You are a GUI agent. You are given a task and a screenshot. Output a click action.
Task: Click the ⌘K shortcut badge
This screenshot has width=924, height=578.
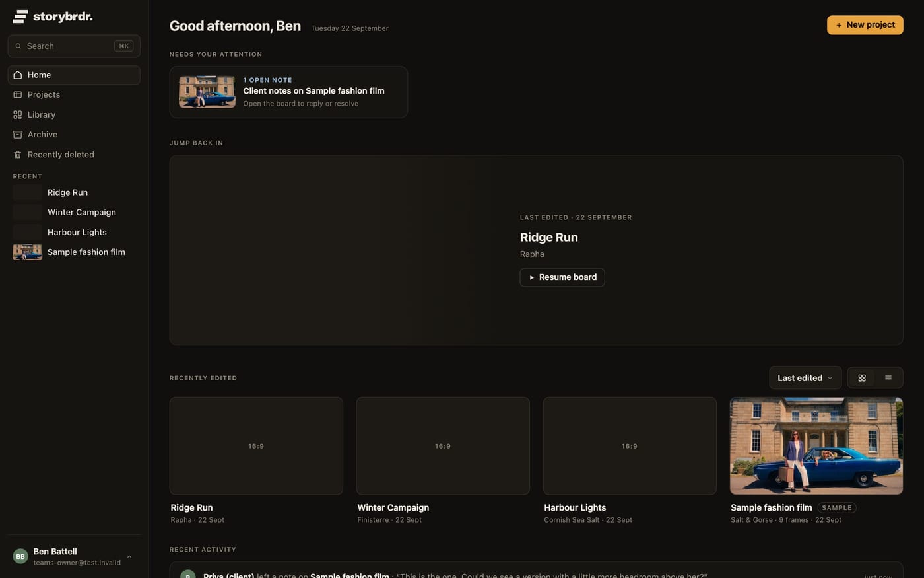(123, 46)
